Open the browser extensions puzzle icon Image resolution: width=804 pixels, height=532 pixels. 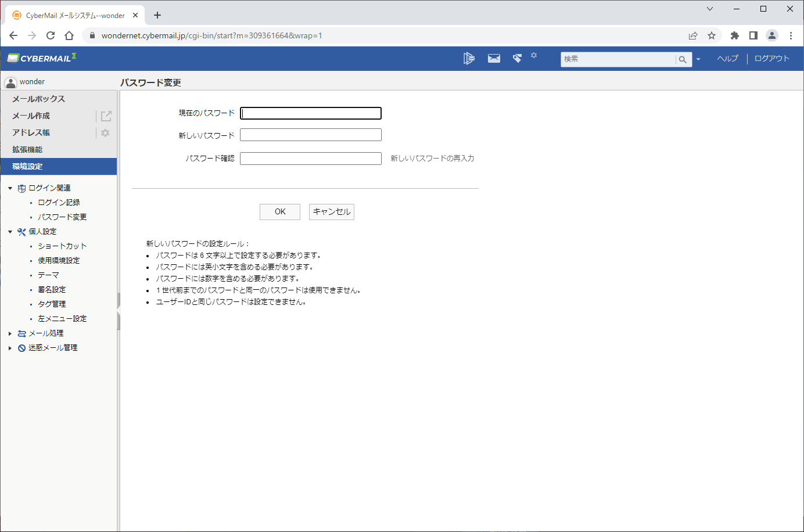(x=735, y=35)
